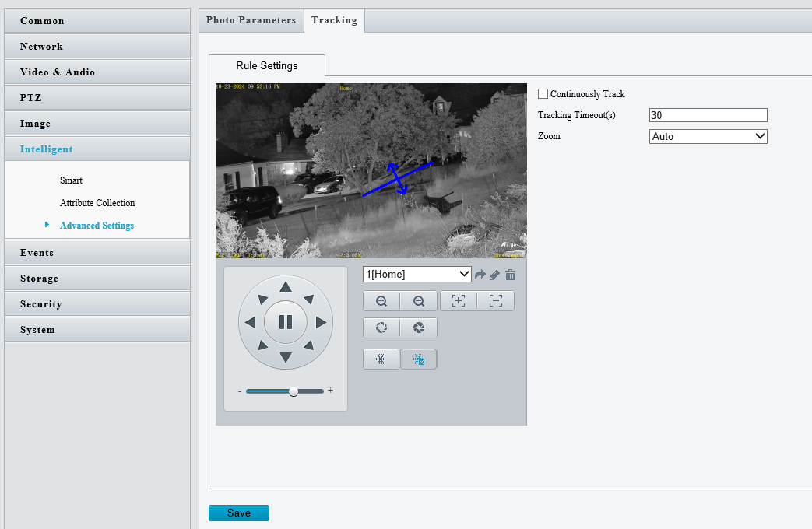
Task: Open the Security menu section
Action: (x=97, y=304)
